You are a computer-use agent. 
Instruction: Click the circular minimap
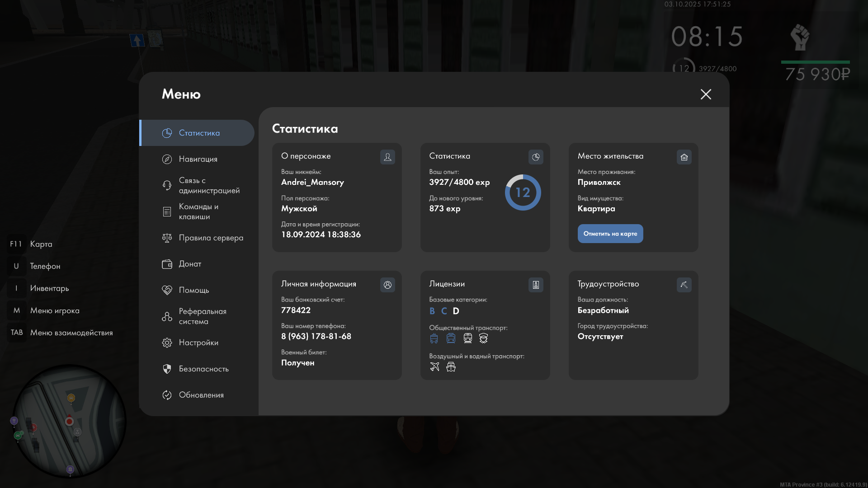point(69,421)
